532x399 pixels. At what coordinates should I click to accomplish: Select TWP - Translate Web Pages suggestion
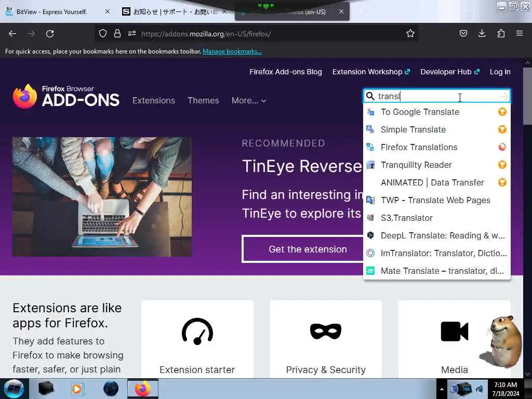point(436,200)
